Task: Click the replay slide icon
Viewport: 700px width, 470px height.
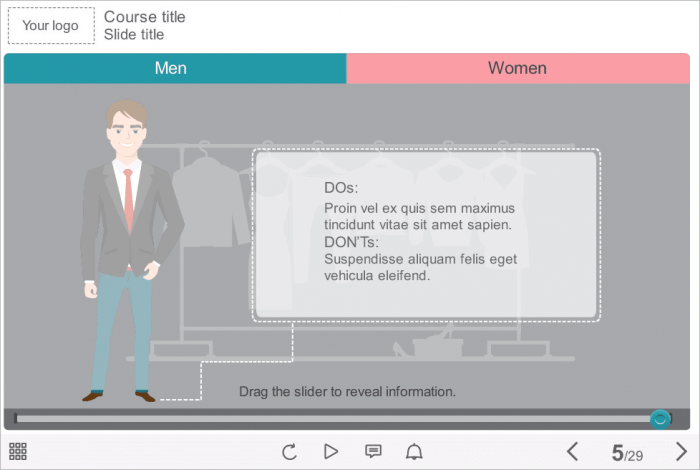Action: pyautogui.click(x=289, y=452)
